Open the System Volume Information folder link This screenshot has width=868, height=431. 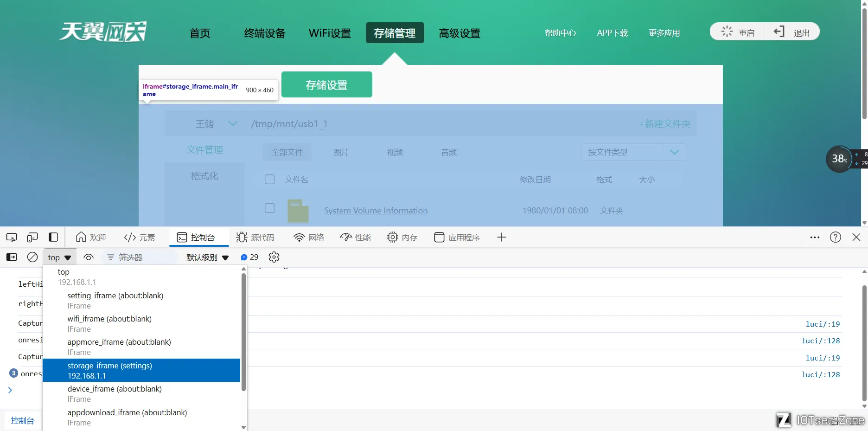[376, 211]
